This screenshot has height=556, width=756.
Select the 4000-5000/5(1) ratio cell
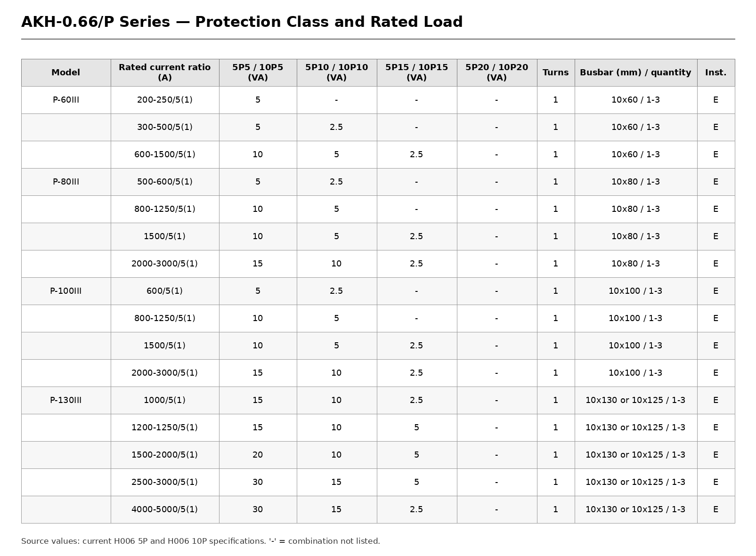[x=165, y=509]
